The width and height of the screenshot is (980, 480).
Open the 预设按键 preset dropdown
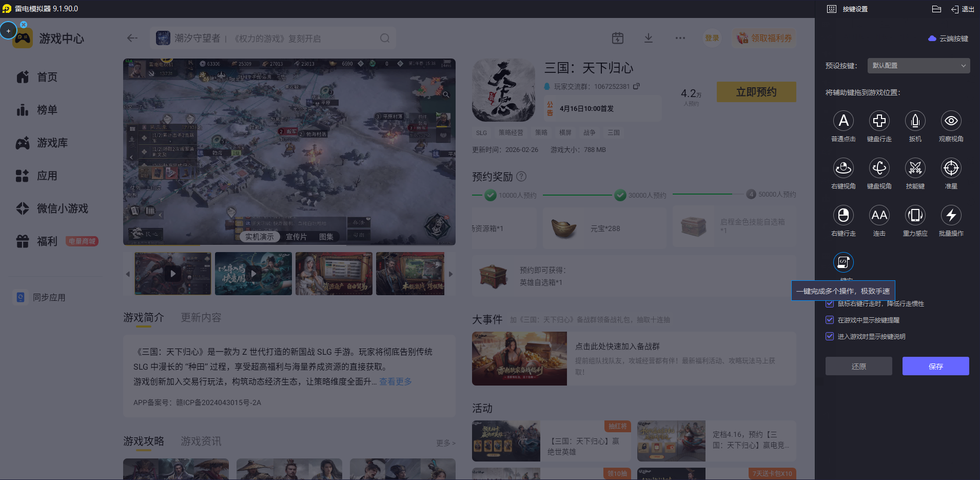[x=918, y=66]
